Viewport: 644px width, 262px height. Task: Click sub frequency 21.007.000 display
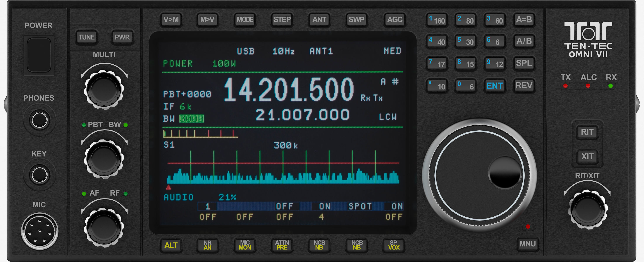coord(303,115)
